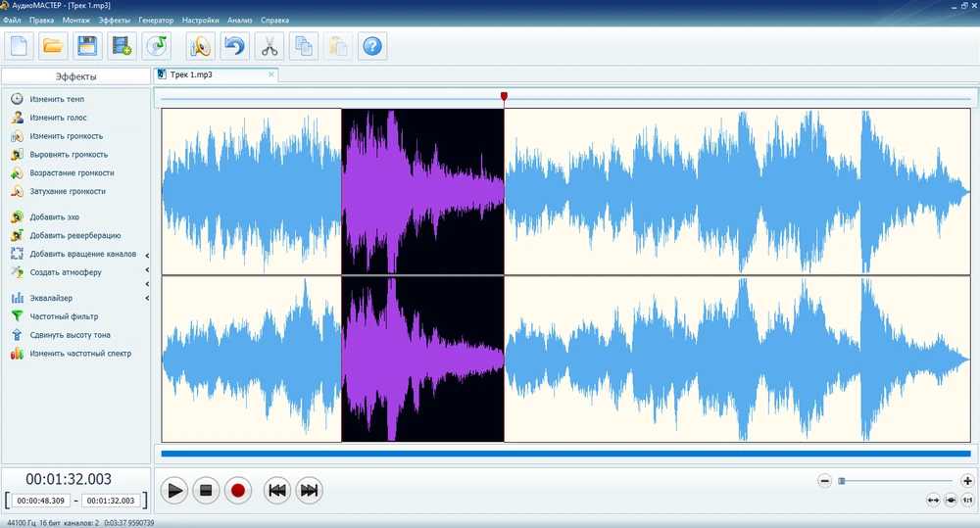Undo the last action with the blue arrow
Image resolution: width=980 pixels, height=528 pixels.
[234, 45]
